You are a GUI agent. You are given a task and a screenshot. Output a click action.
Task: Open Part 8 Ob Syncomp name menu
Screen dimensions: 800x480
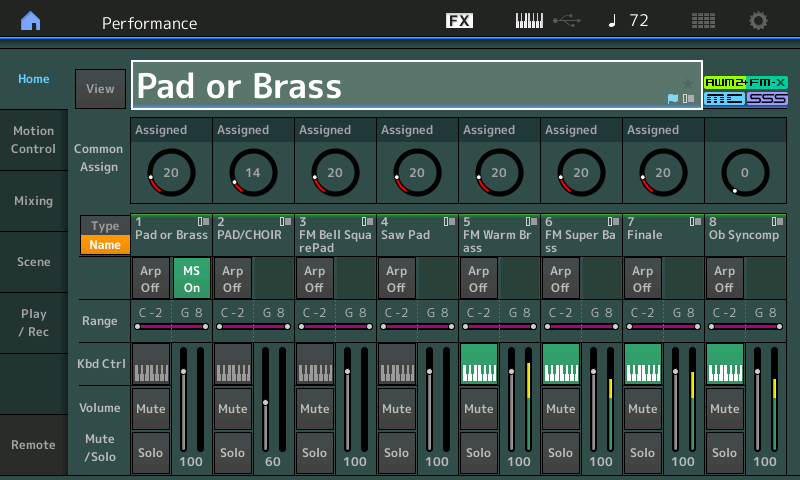[x=744, y=237]
